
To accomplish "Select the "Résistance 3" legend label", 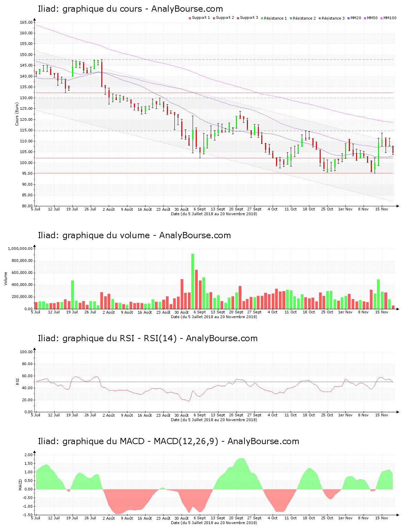I will 333,18.
